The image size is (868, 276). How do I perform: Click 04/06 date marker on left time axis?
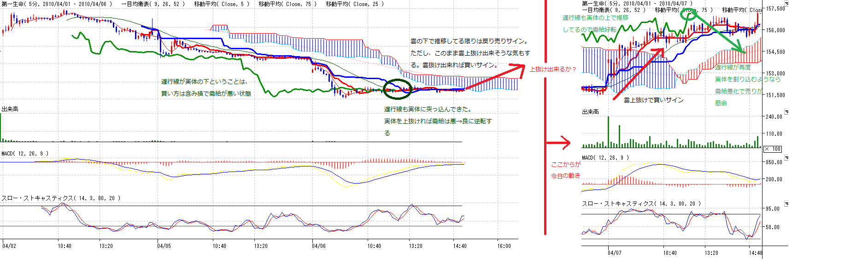pos(319,246)
